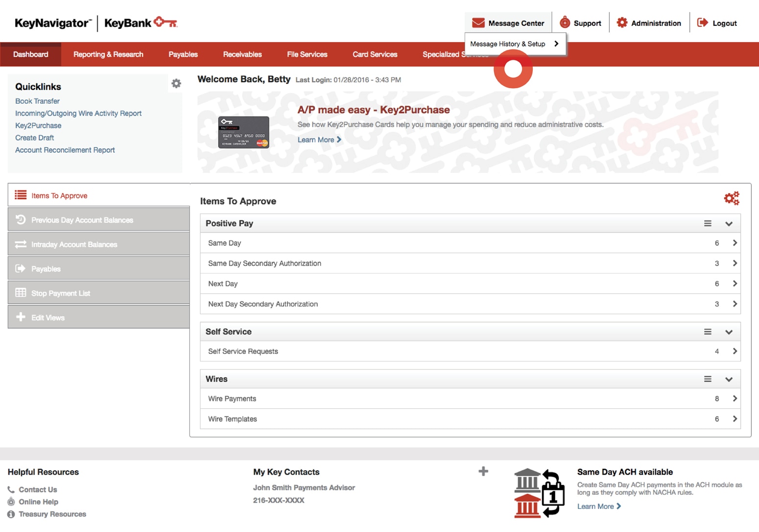Select Message History & Setup menu item
Screen dimensions: 759x532
pyautogui.click(x=515, y=44)
